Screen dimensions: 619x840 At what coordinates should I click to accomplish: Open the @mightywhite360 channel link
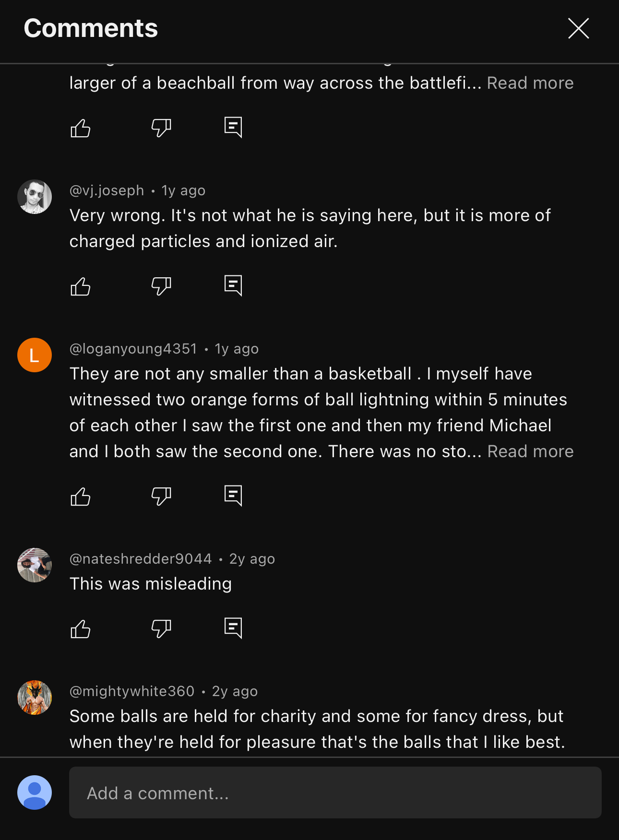[x=132, y=691]
